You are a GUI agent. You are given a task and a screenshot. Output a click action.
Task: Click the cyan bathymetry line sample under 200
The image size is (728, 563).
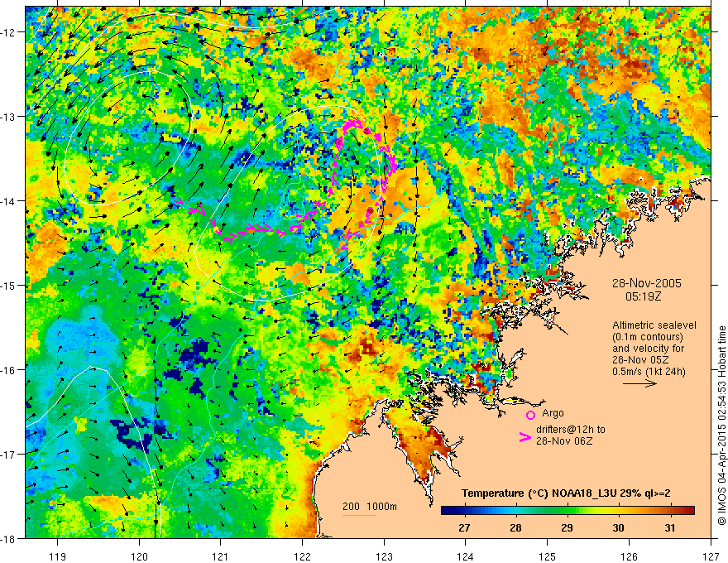358,515
